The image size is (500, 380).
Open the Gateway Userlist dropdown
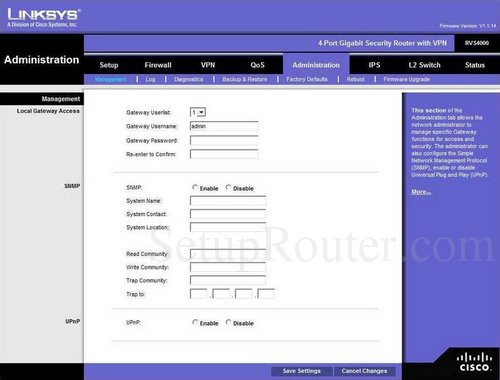tap(198, 112)
